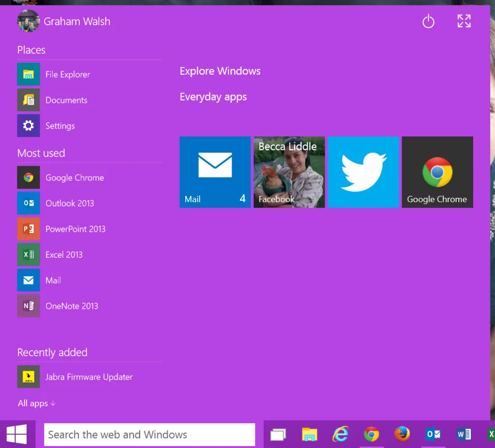Viewport: 495px width, 448px height.
Task: Open Graham Walsh user account menu
Action: click(64, 21)
